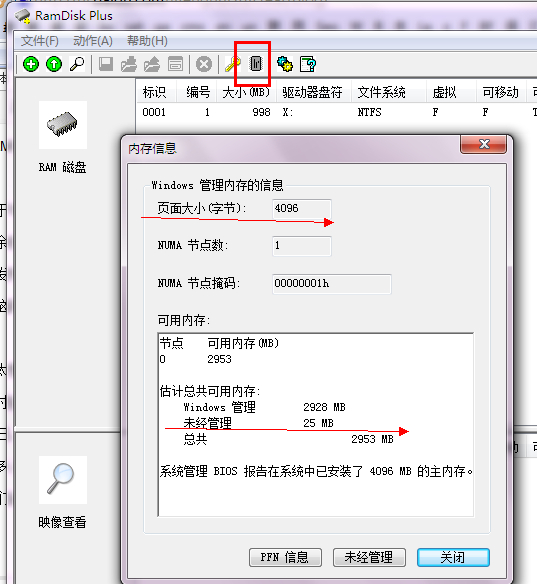Click the 文件系统 column header
Image resolution: width=537 pixels, height=584 pixels.
[x=389, y=92]
